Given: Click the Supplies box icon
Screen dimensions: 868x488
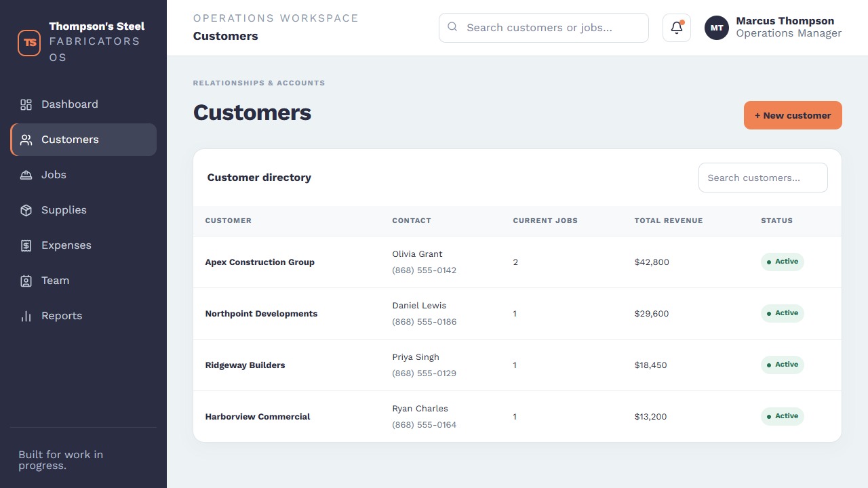Looking at the screenshot, I should click(x=26, y=210).
